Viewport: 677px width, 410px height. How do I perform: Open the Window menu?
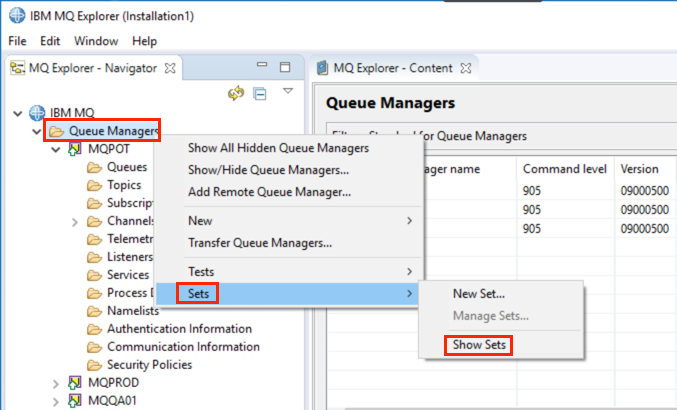pyautogui.click(x=96, y=41)
